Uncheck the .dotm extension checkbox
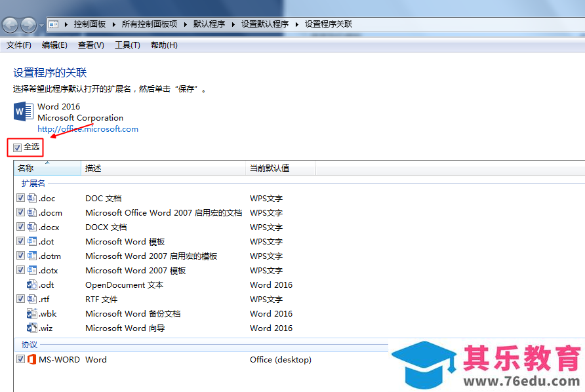The width and height of the screenshot is (585, 392). [x=20, y=256]
